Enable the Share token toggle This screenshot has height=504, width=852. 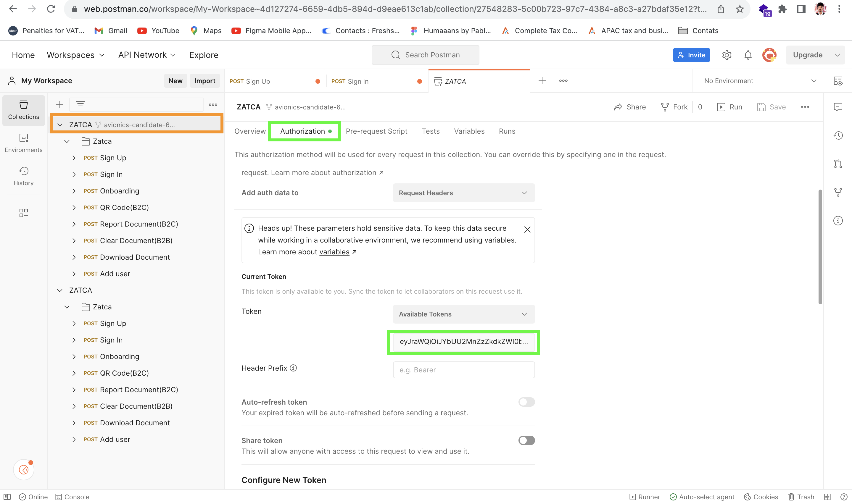(x=526, y=440)
